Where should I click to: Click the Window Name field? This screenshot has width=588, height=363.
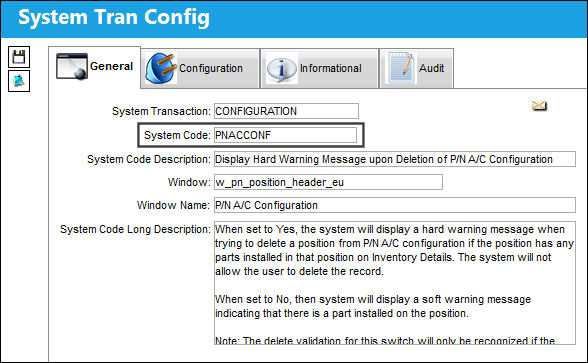(394, 205)
